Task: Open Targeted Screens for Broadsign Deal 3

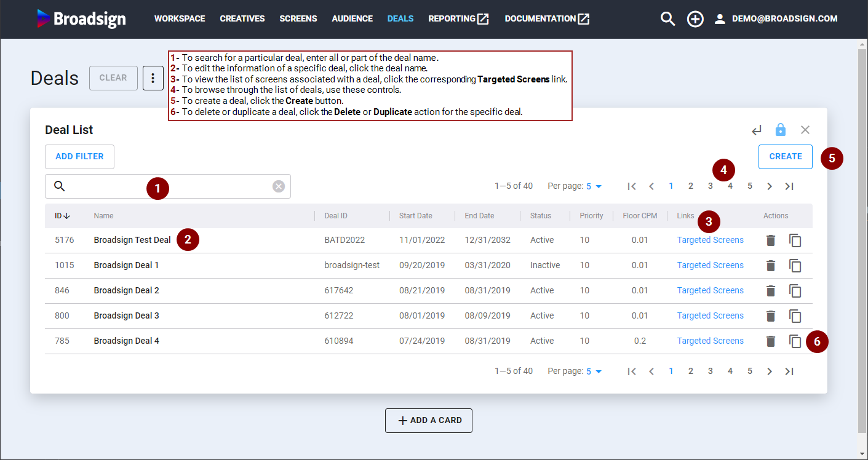Action: click(711, 316)
